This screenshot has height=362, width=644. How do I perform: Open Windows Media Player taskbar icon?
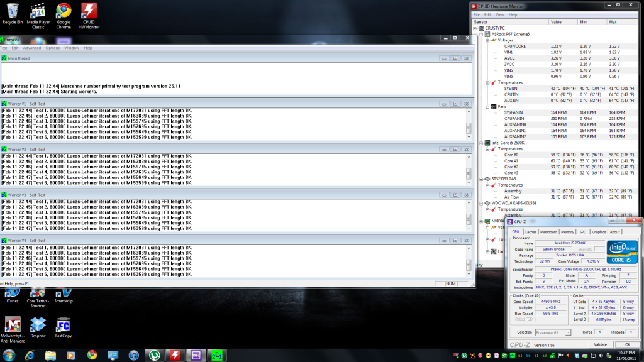(x=71, y=356)
